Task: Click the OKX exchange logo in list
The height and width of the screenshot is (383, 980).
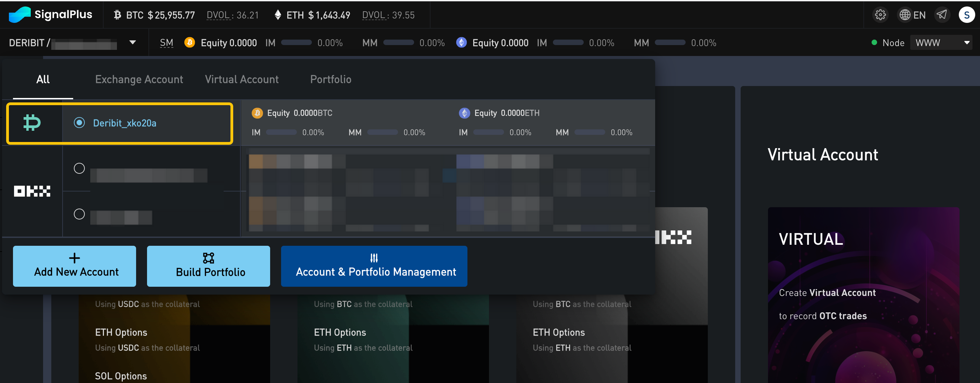Action: coord(32,191)
